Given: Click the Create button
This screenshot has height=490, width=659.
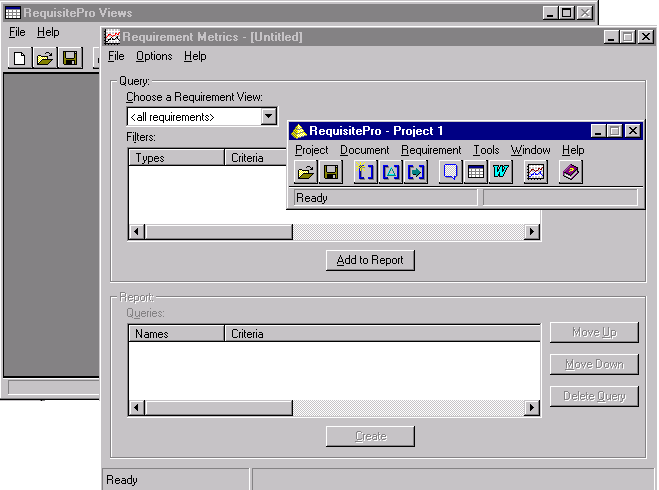Looking at the screenshot, I should point(370,436).
